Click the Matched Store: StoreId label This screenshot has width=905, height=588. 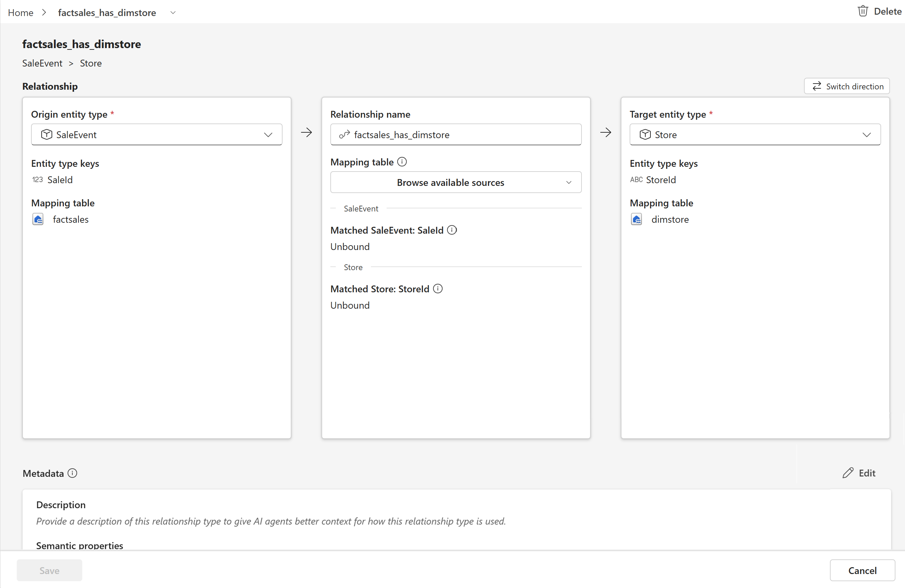380,289
